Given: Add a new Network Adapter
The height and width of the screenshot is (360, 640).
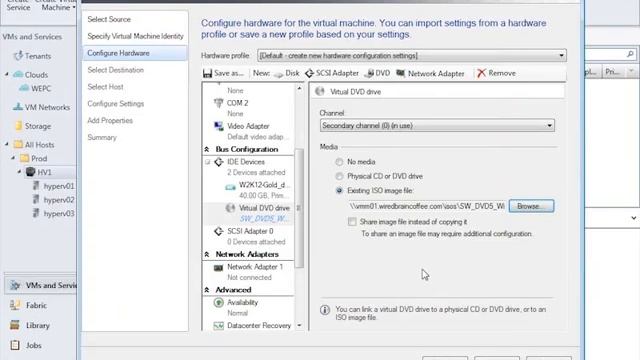Looking at the screenshot, I should [430, 73].
